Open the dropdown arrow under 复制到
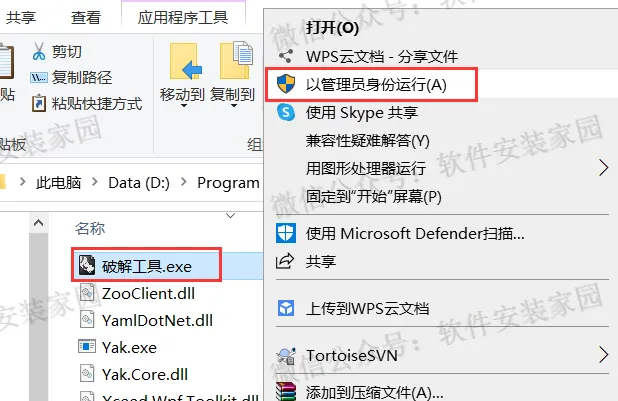This screenshot has width=618, height=401. click(x=233, y=106)
